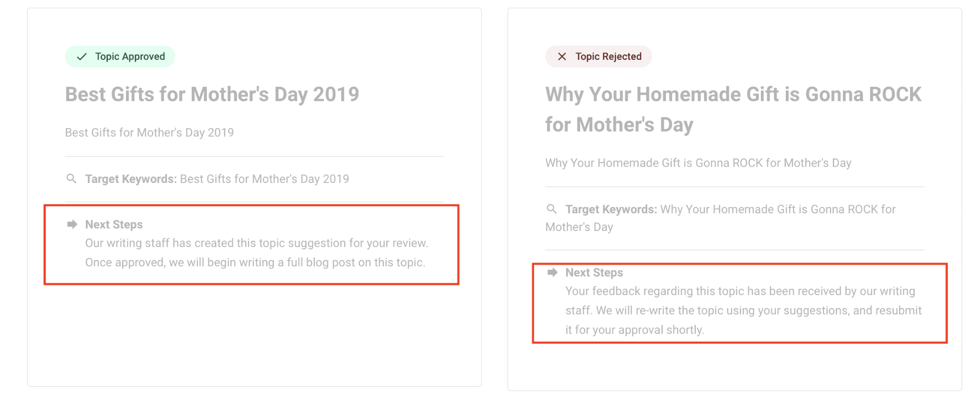This screenshot has width=980, height=409.
Task: Click the "Mother's Day" wrapped keyword text in rejected card
Action: coord(579,227)
